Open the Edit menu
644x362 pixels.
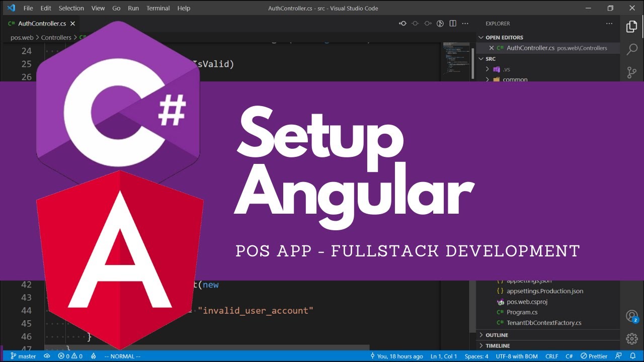click(46, 8)
